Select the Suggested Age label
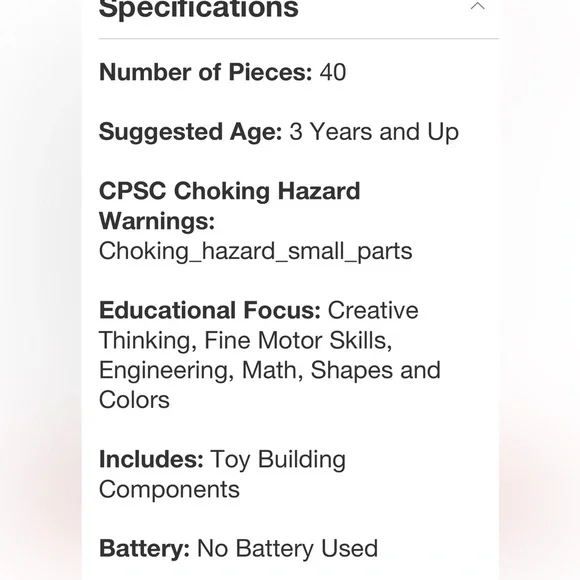This screenshot has width=580, height=580. pos(190,132)
